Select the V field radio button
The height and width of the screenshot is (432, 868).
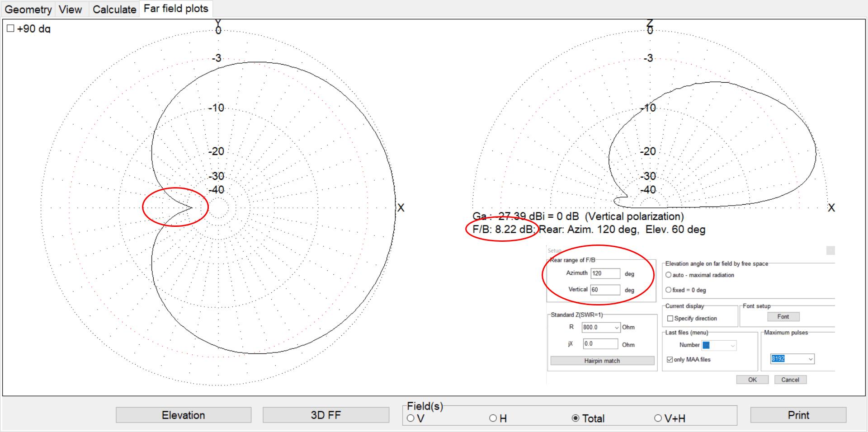[410, 418]
